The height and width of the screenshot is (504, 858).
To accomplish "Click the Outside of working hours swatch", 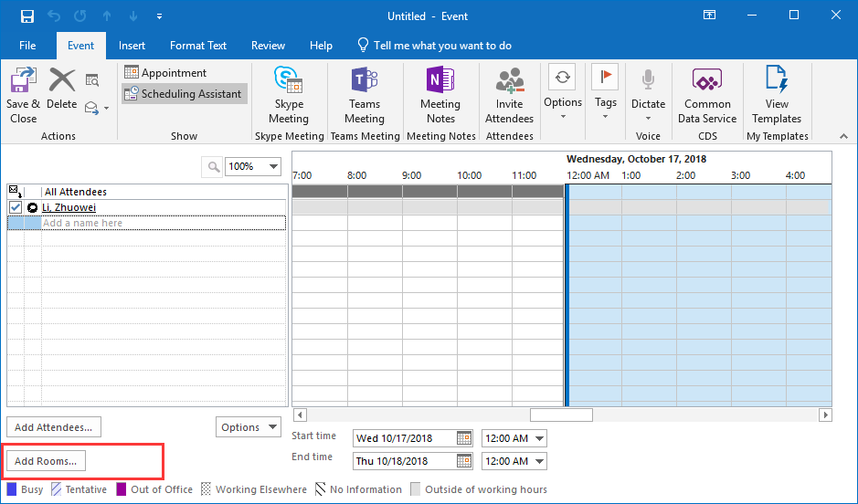I will [x=416, y=488].
